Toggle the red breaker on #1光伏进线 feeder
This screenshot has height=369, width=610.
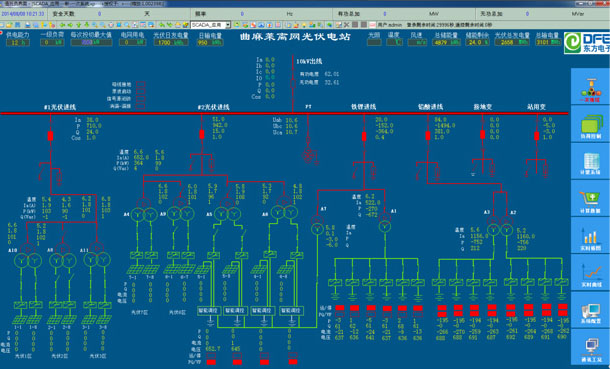(50, 136)
